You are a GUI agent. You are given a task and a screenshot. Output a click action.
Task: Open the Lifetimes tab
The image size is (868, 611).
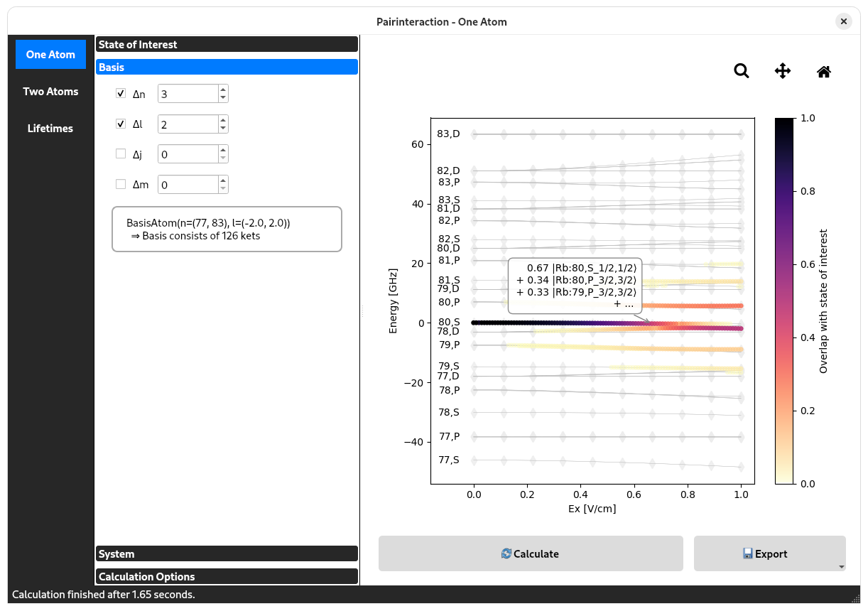pos(50,129)
